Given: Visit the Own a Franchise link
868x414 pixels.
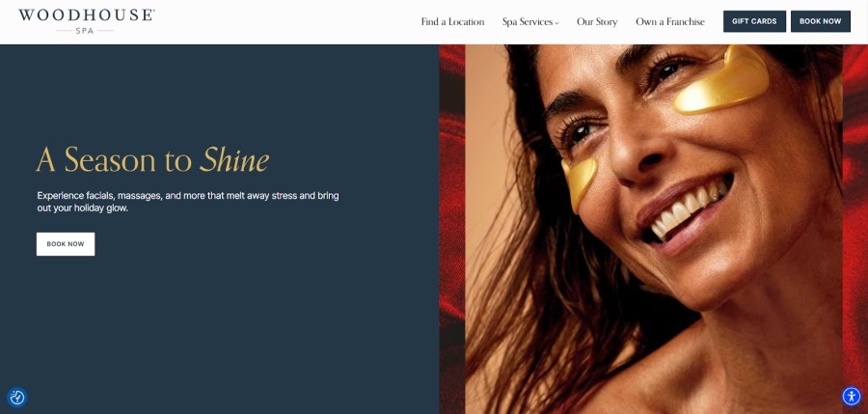Looking at the screenshot, I should coord(670,21).
